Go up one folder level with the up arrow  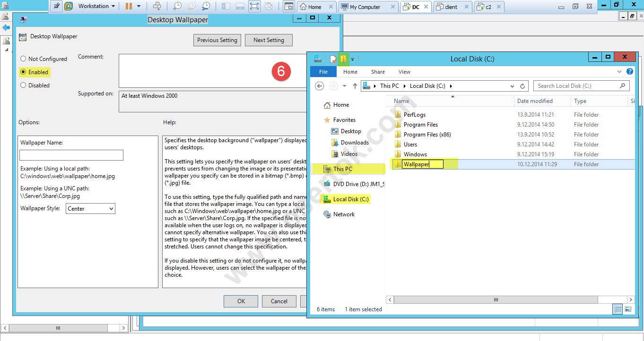(355, 86)
